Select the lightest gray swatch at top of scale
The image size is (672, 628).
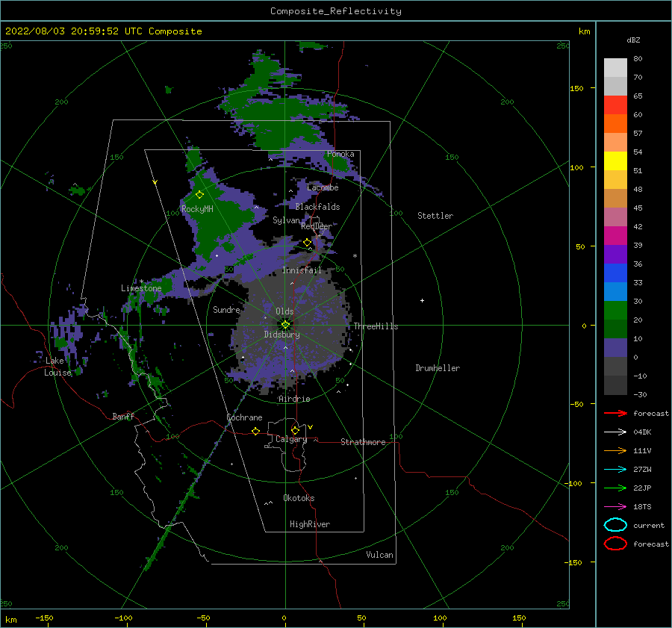click(615, 67)
